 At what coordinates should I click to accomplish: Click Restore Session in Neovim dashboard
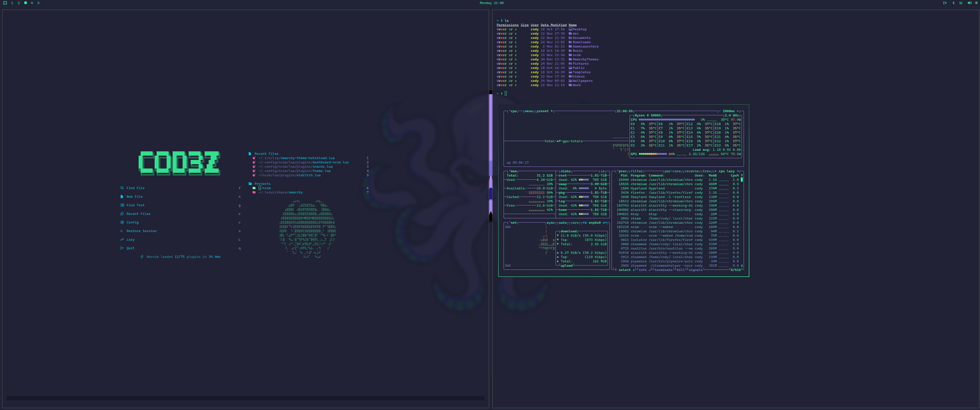click(141, 231)
